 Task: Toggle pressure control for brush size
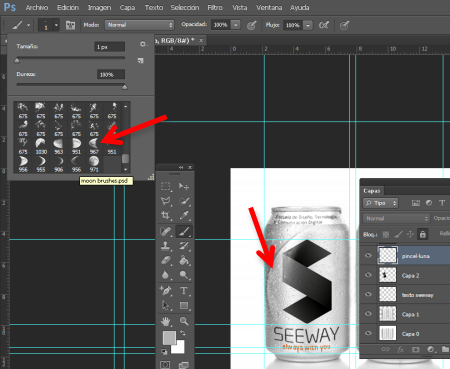coord(344,25)
